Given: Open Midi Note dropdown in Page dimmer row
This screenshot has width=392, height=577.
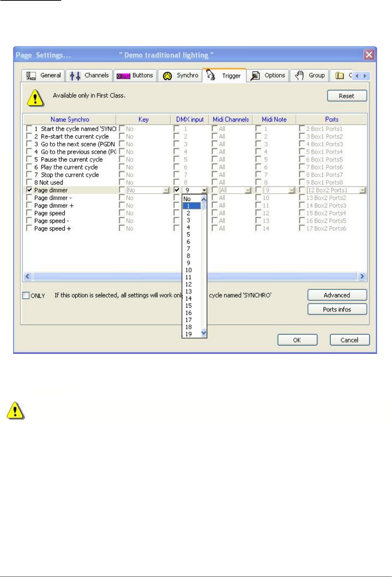Looking at the screenshot, I should point(292,190).
